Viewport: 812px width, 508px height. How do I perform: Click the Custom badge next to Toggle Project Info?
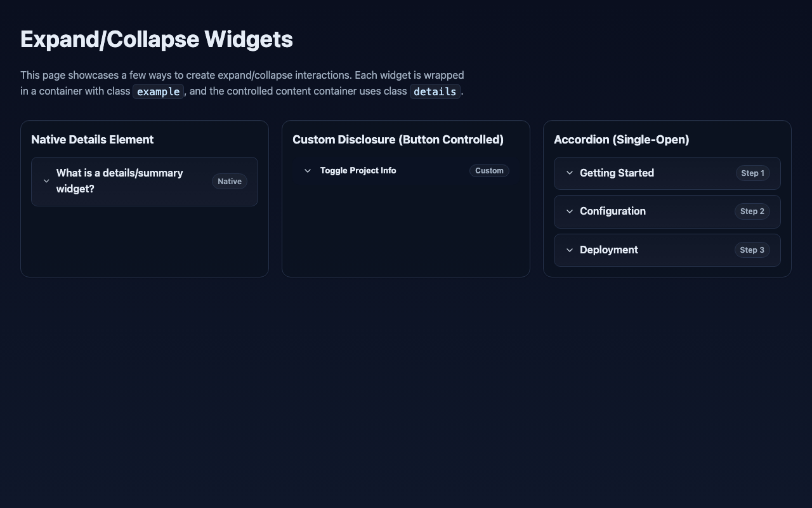click(x=489, y=170)
